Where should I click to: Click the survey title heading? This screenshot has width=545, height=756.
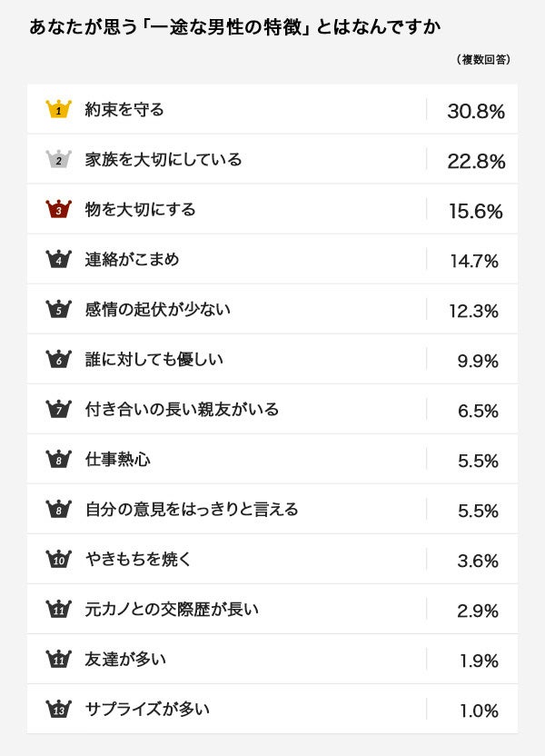[234, 27]
